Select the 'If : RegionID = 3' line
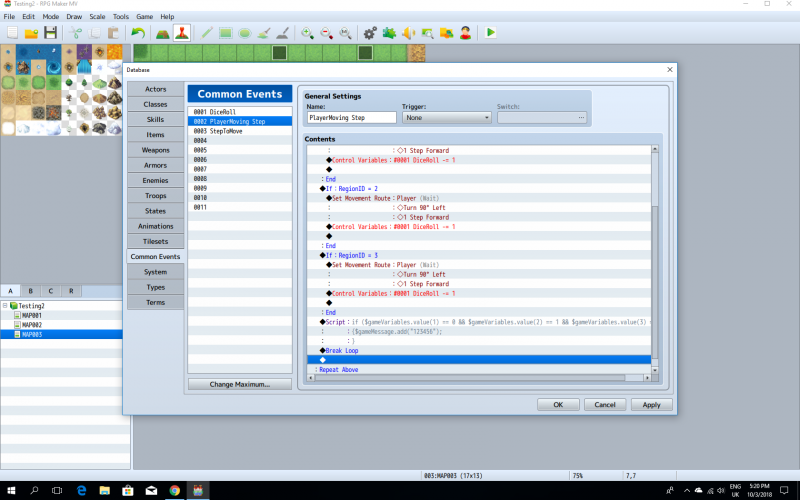The width and height of the screenshot is (800, 500). [479, 255]
